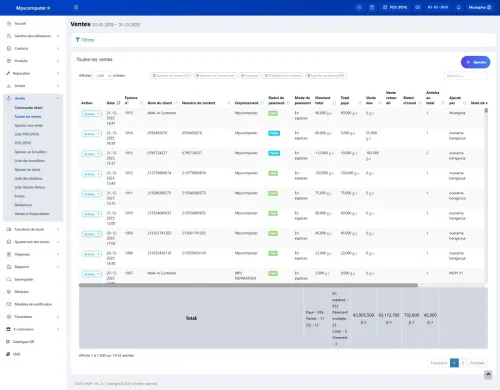Expand the E-commerce menu chevron
Image resolution: width=500 pixels, height=390 pixels.
click(x=58, y=329)
